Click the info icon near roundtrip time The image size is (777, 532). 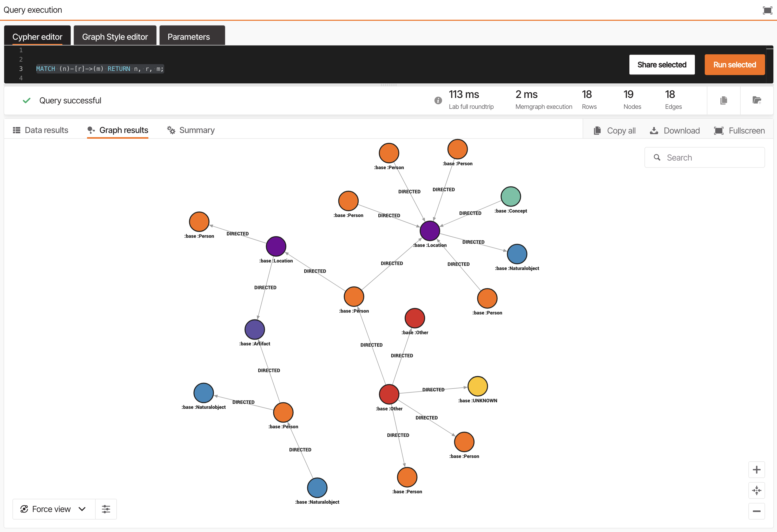(438, 100)
